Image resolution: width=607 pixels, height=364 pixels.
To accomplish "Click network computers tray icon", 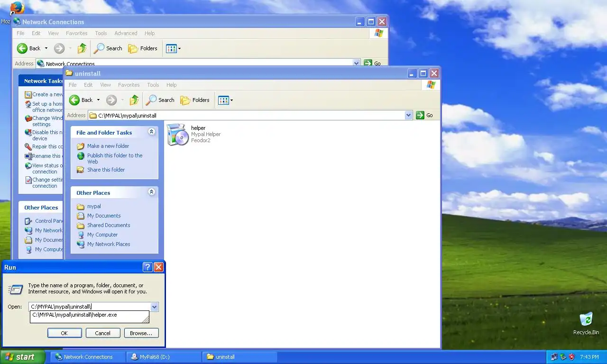I will (x=554, y=357).
